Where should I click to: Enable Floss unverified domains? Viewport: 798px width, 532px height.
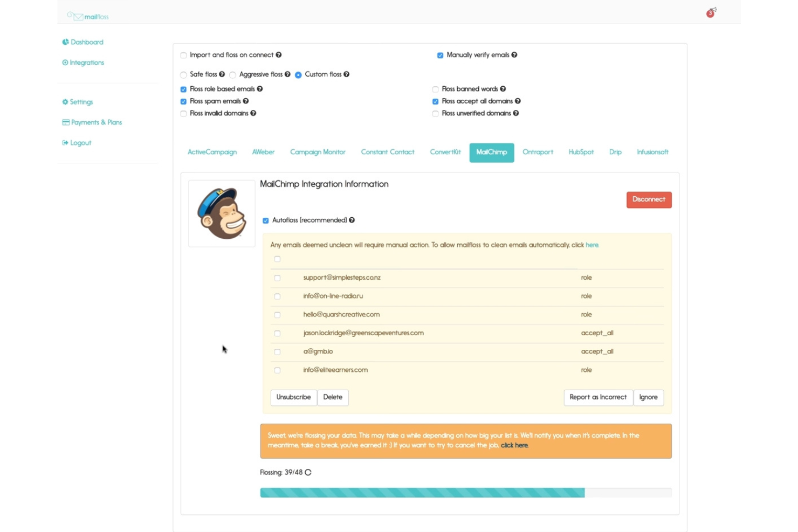point(435,114)
